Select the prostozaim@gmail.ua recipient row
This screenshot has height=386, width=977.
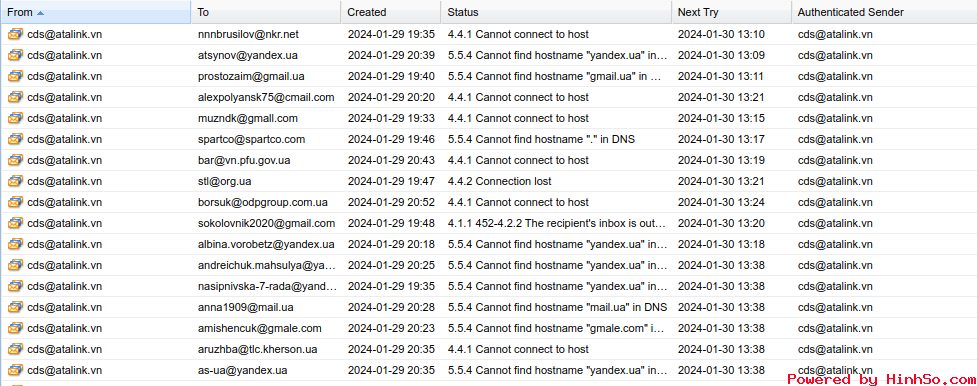tap(488, 77)
